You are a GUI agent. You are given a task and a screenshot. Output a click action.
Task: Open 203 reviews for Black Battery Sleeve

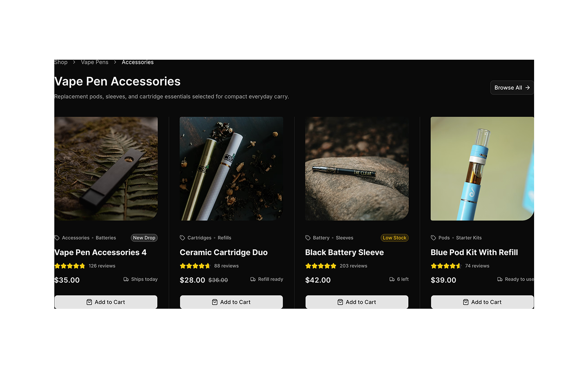(354, 266)
